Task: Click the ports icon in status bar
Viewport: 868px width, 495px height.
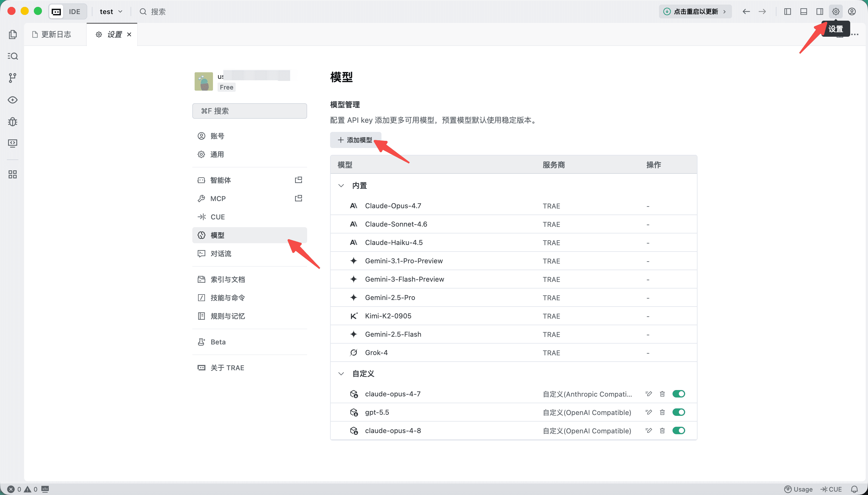Action: (45, 489)
